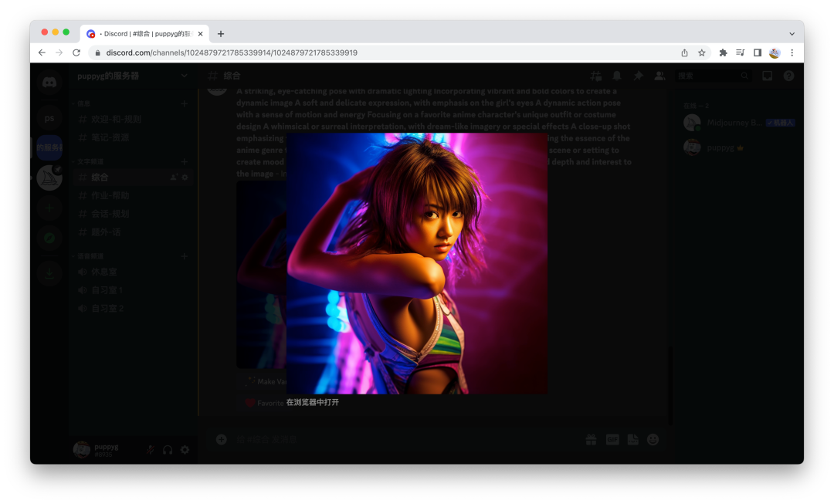Open the emoji picker smiley icon

click(653, 439)
